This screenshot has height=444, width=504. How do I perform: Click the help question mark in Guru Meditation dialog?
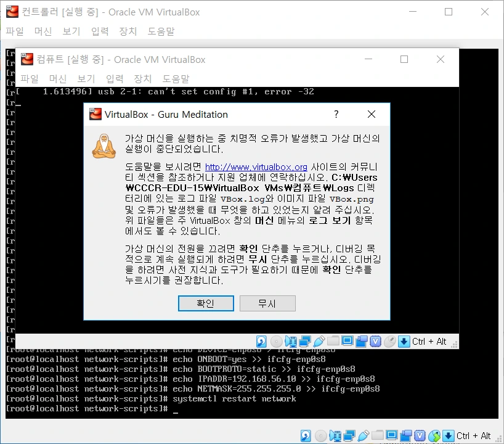point(336,114)
